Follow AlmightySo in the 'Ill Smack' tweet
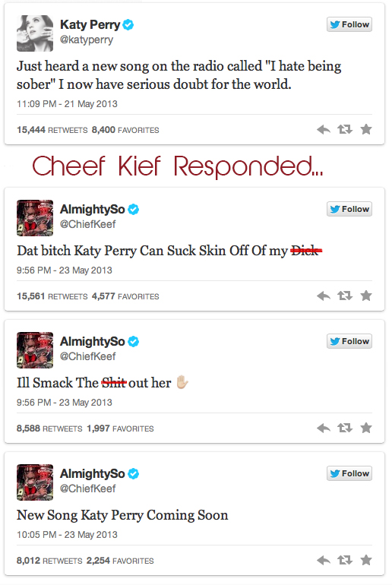Viewport: 392px width, 585px height. point(349,341)
